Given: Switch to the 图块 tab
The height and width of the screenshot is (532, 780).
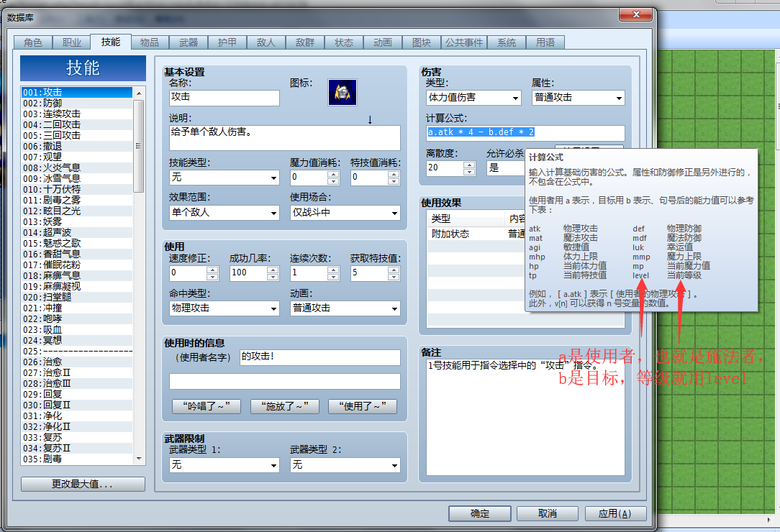Looking at the screenshot, I should pos(421,42).
